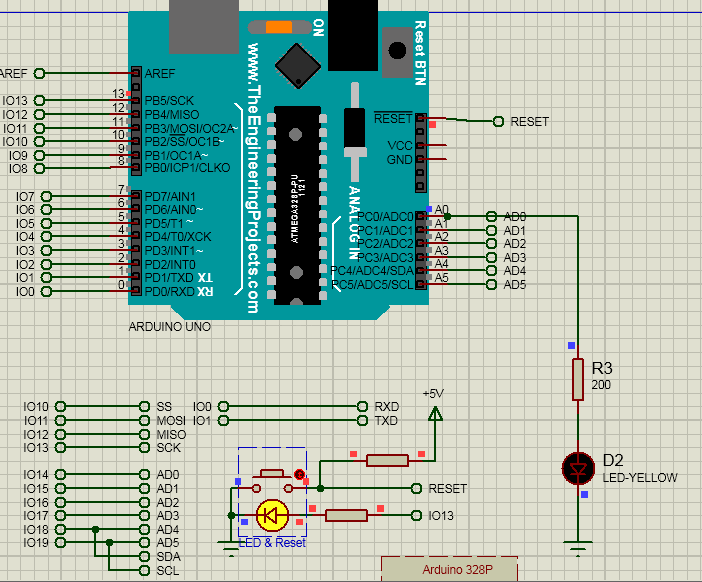Click the red actuator dot on the push-button
702x582 pixels.
click(300, 474)
